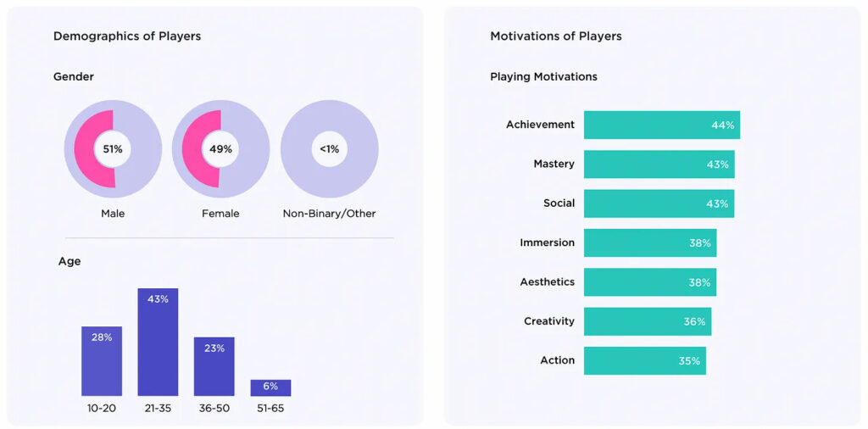Select the Immersion 38% bar
Screen dimensions: 868x429
649,242
